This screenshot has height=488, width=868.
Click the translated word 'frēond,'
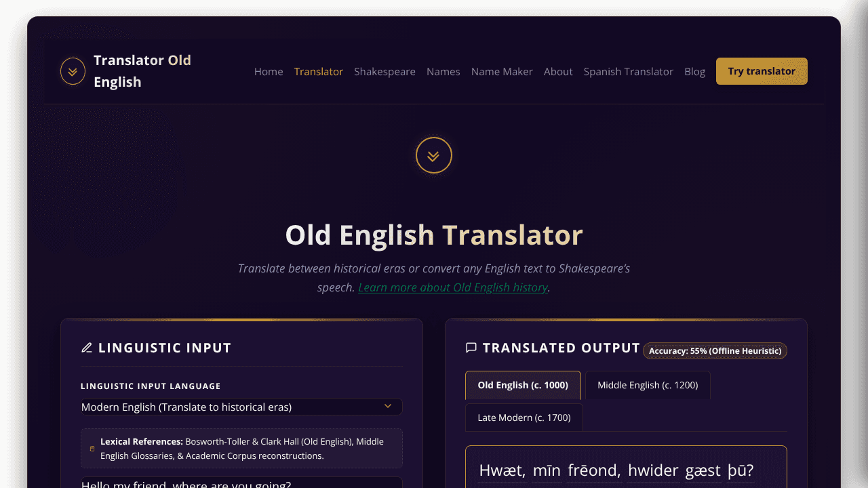[x=594, y=470]
